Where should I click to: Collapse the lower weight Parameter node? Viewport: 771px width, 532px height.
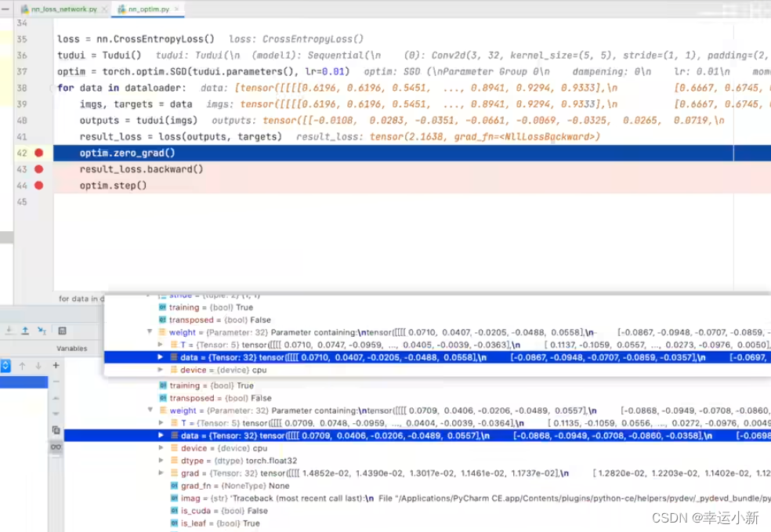(x=150, y=410)
